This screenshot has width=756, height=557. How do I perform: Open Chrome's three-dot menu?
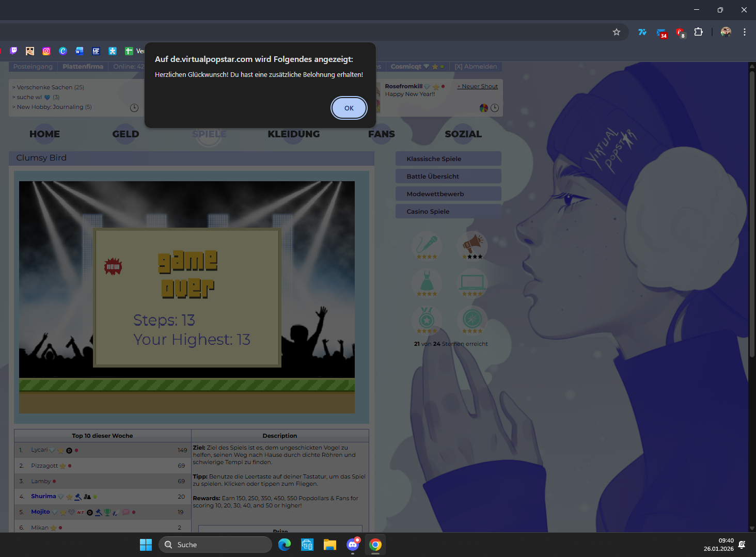click(745, 32)
